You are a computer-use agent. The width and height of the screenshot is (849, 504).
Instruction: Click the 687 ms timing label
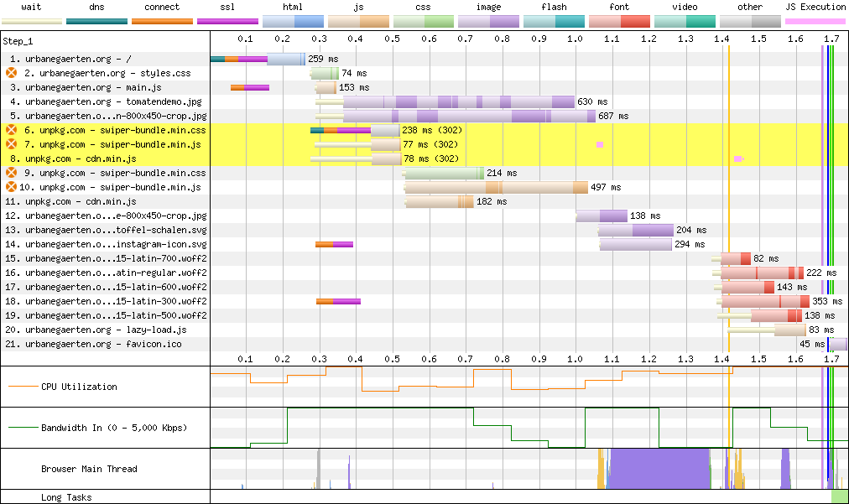coord(613,116)
